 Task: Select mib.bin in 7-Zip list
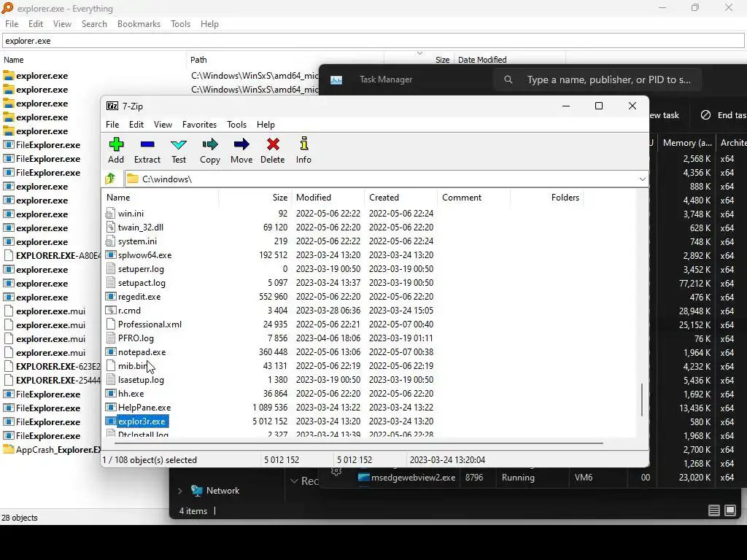coord(133,366)
